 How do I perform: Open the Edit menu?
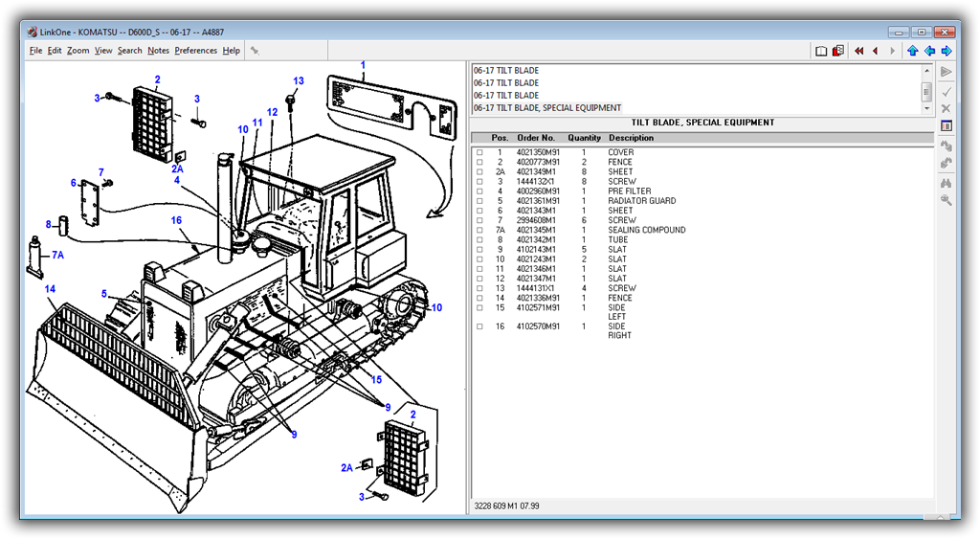(x=55, y=51)
